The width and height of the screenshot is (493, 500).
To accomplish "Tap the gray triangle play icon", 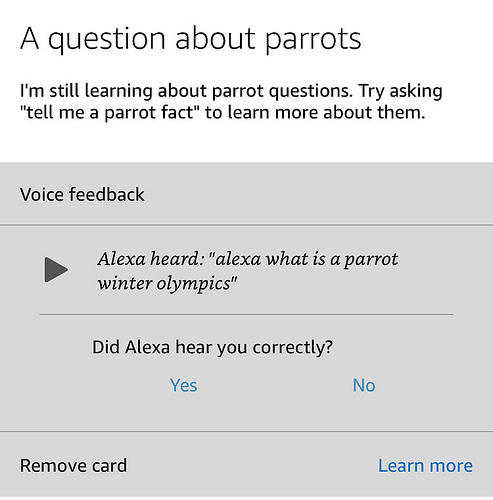I will click(56, 269).
